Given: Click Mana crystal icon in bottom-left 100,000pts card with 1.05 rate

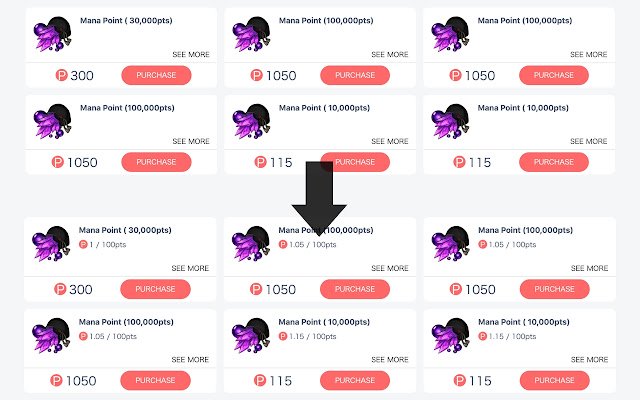Looking at the screenshot, I should pyautogui.click(x=51, y=336).
